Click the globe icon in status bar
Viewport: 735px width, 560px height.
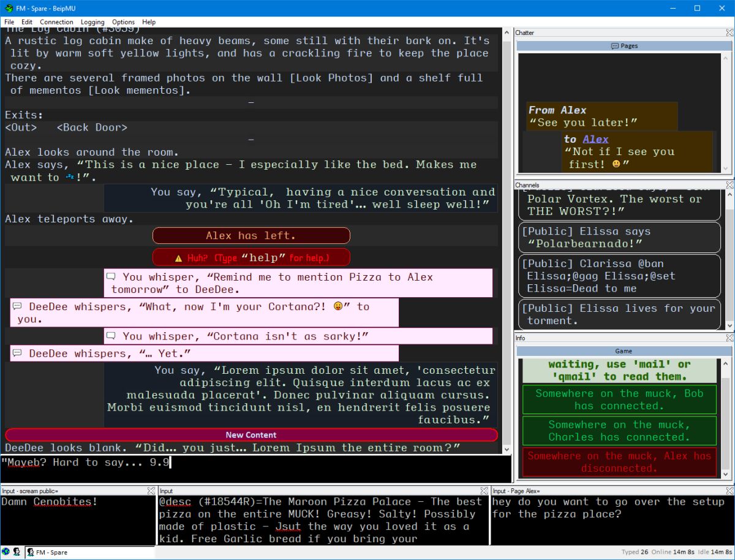pos(6,553)
